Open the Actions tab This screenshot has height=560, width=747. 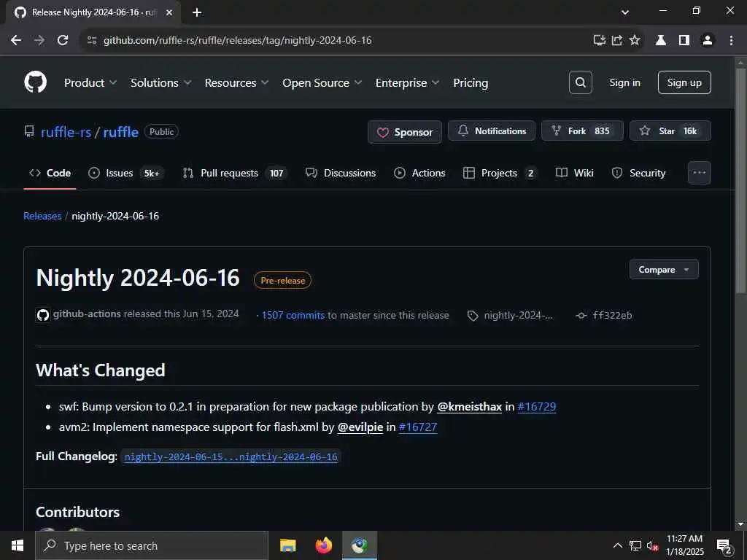click(419, 173)
